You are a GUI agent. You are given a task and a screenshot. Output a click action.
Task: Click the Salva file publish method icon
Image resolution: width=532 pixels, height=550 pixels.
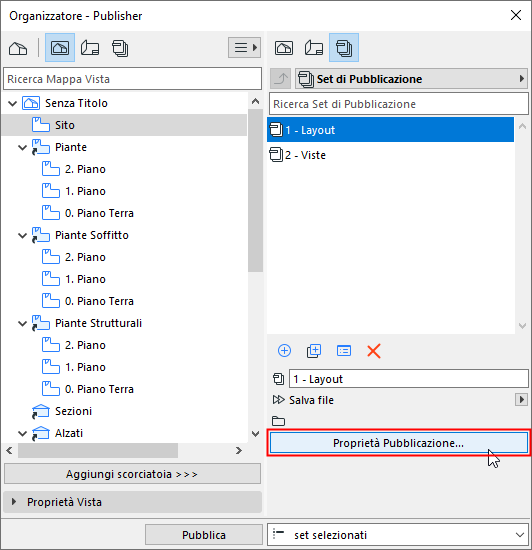click(x=278, y=400)
